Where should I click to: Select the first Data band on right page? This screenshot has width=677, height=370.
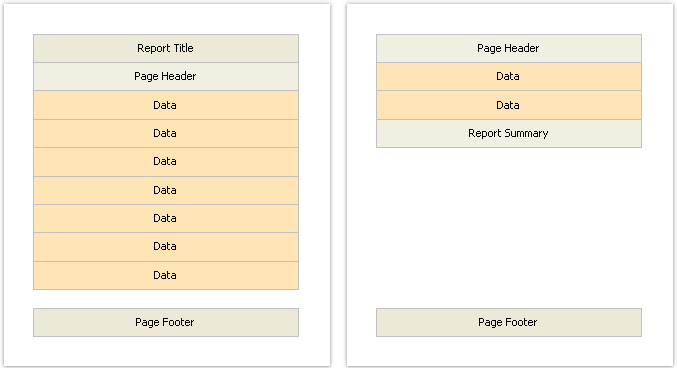tap(509, 76)
